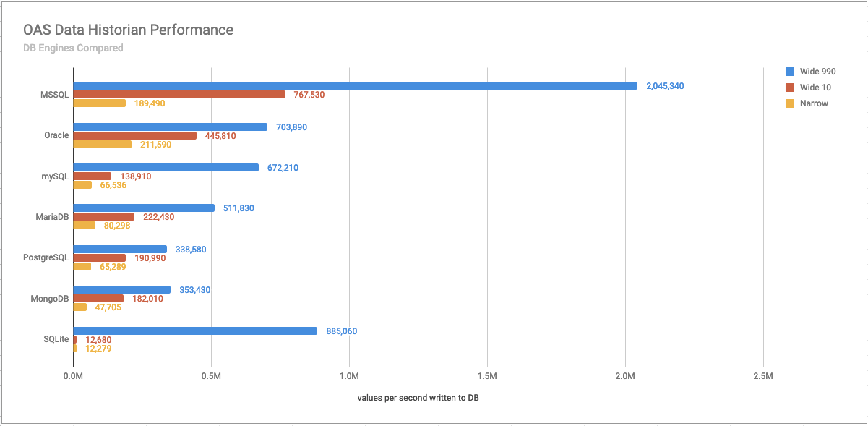Click the data value 338,580
868x426 pixels.
[191, 250]
